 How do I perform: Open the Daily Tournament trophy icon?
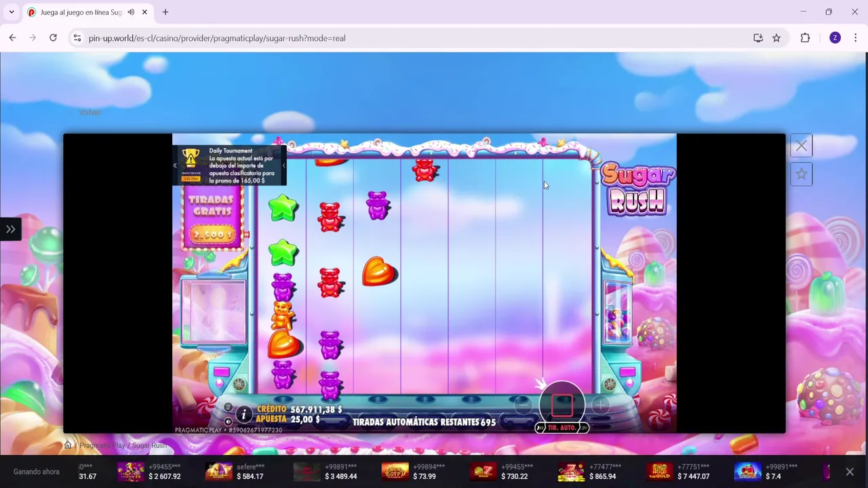pyautogui.click(x=191, y=159)
